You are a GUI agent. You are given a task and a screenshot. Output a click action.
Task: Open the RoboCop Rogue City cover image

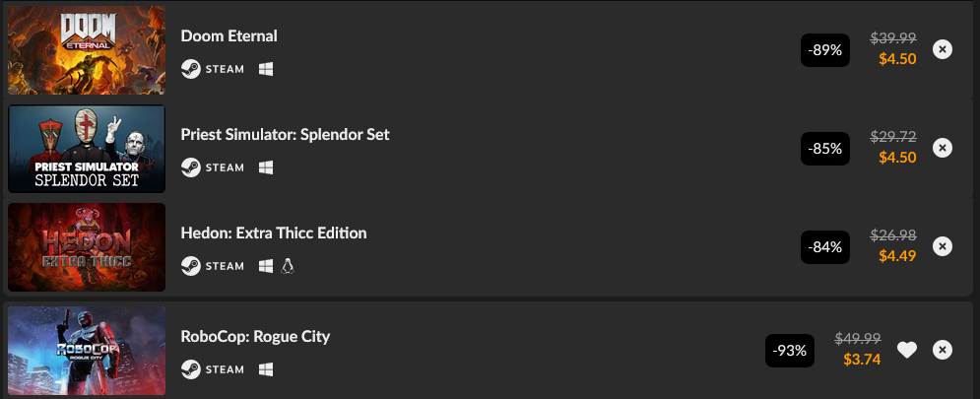pos(87,350)
